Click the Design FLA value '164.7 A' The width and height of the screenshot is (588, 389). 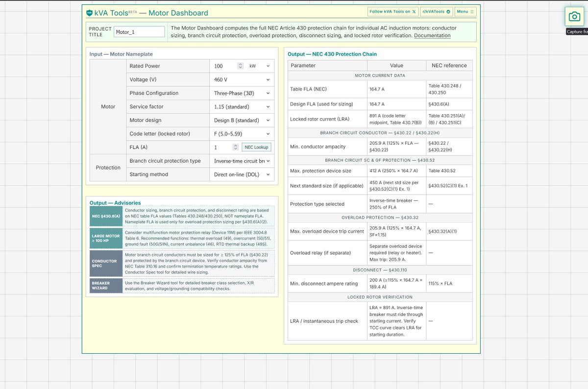tap(377, 104)
